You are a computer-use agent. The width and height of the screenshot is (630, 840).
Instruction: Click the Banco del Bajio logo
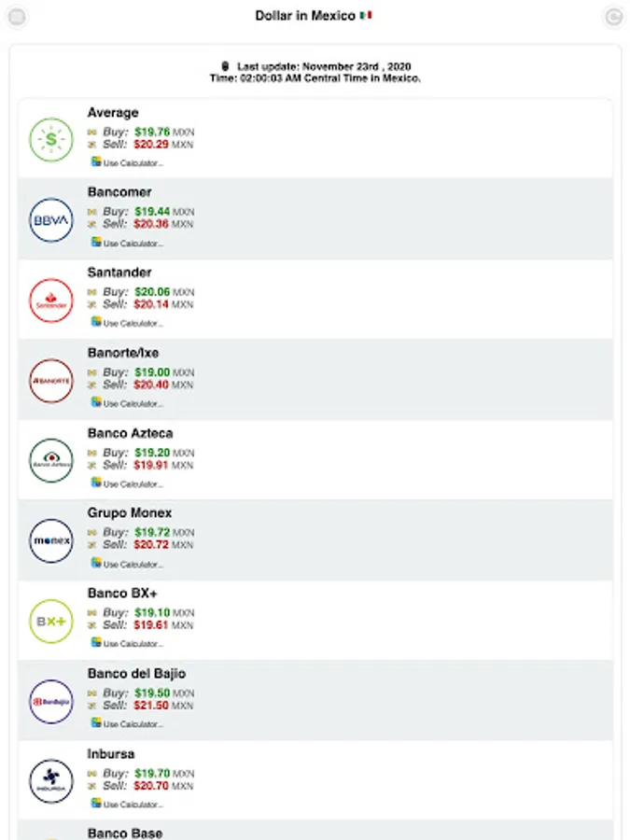50,702
